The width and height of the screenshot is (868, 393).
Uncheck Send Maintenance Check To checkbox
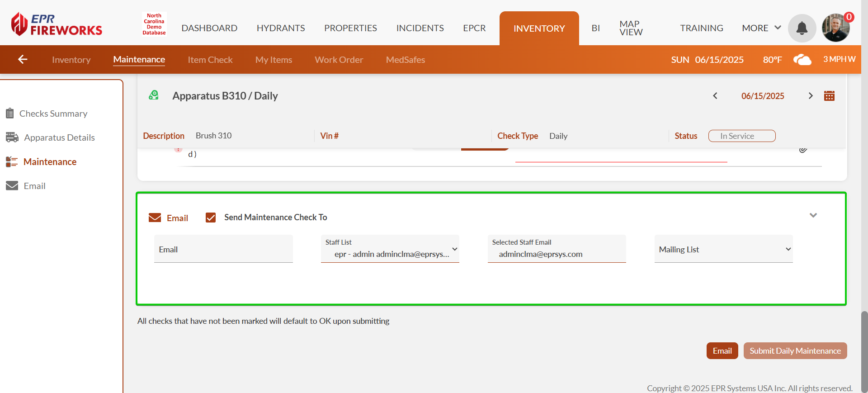pyautogui.click(x=211, y=218)
